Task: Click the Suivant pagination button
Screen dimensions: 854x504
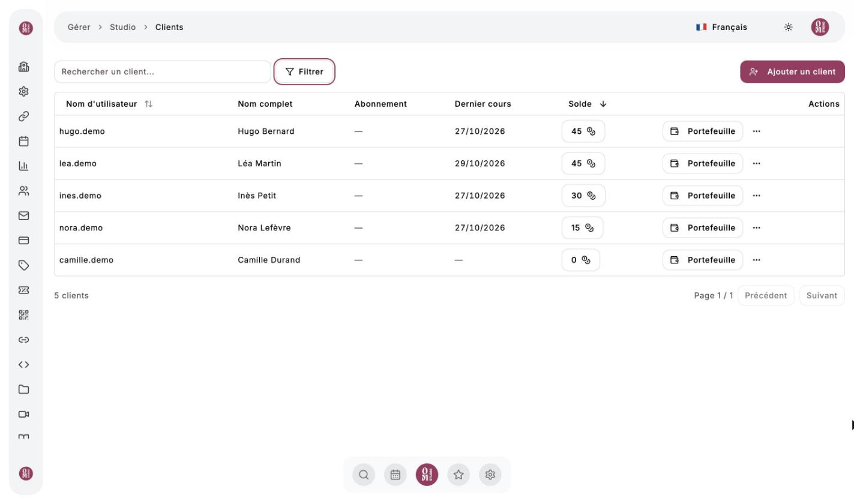Action: (x=822, y=295)
